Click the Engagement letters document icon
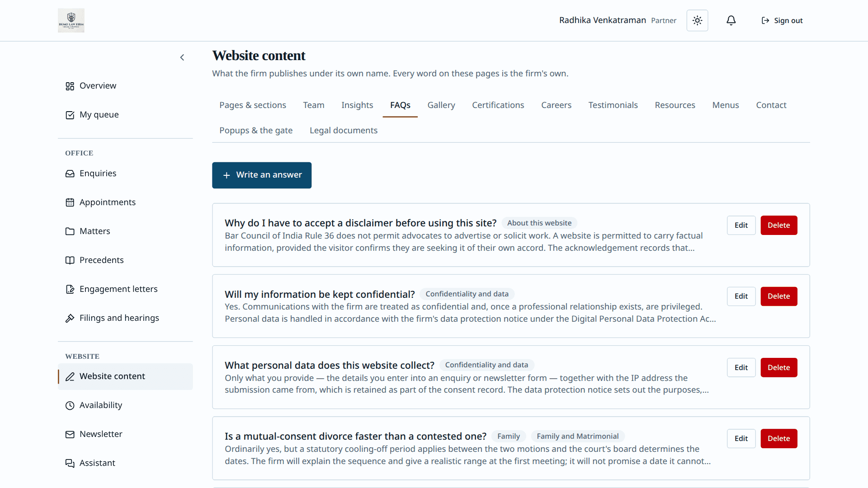This screenshot has width=868, height=488. click(x=70, y=289)
